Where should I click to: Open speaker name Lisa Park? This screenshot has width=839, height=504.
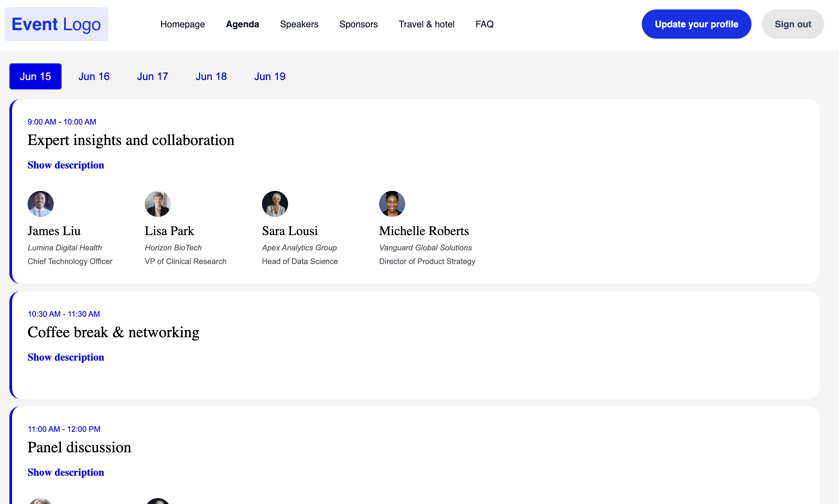coord(170,231)
